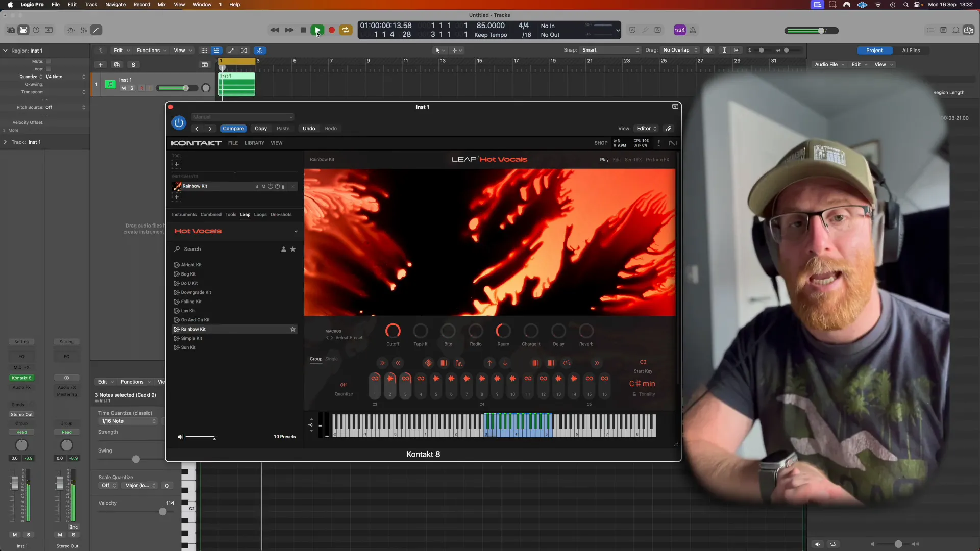
Task: Click the plugin link chain icon
Action: (x=669, y=129)
